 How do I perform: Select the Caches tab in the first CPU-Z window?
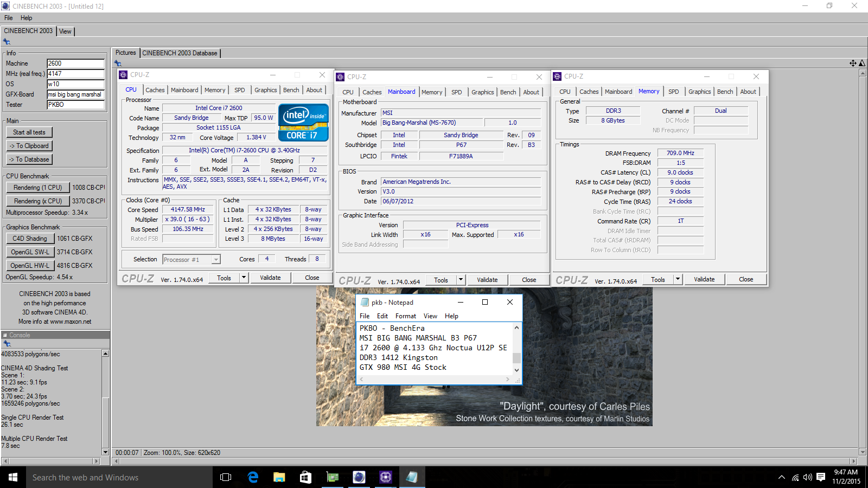pos(155,90)
